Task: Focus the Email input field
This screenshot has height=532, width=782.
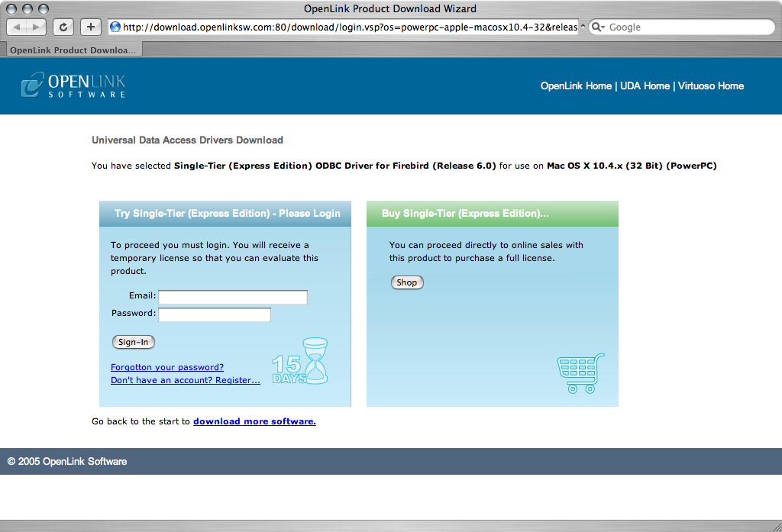Action: pyautogui.click(x=232, y=297)
